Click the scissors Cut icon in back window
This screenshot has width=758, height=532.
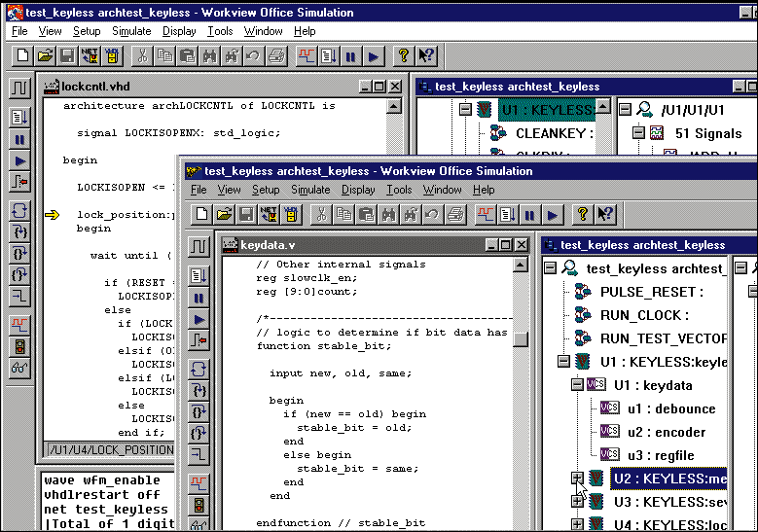tap(141, 55)
